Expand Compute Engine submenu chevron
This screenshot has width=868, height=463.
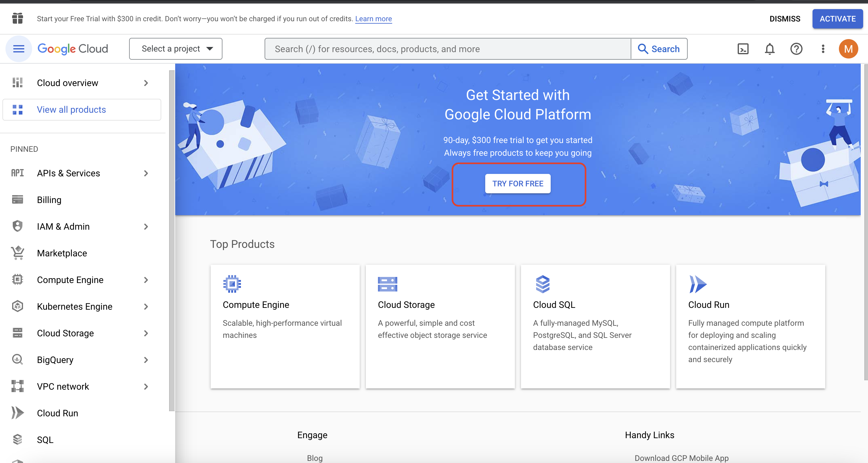(146, 280)
